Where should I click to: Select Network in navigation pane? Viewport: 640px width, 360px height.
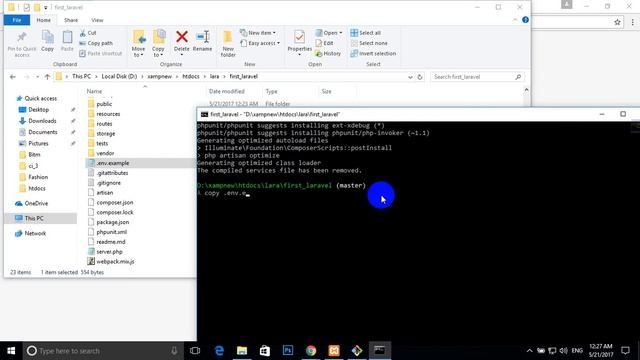point(31,233)
